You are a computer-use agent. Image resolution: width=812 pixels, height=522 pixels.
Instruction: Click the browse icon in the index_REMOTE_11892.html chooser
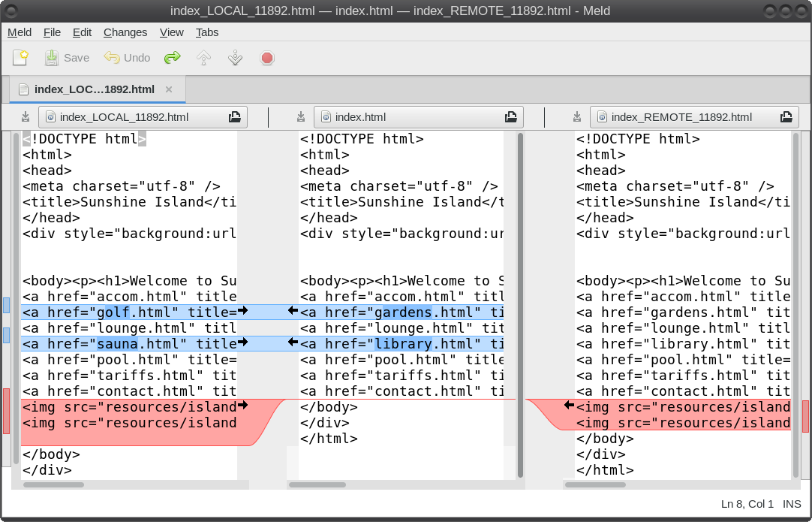tap(786, 117)
